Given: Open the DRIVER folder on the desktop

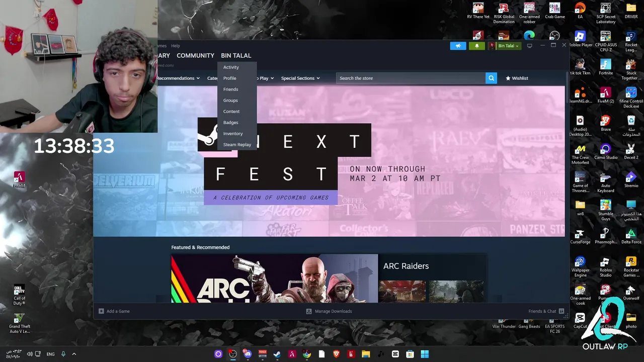Looking at the screenshot, I should click(x=631, y=11).
